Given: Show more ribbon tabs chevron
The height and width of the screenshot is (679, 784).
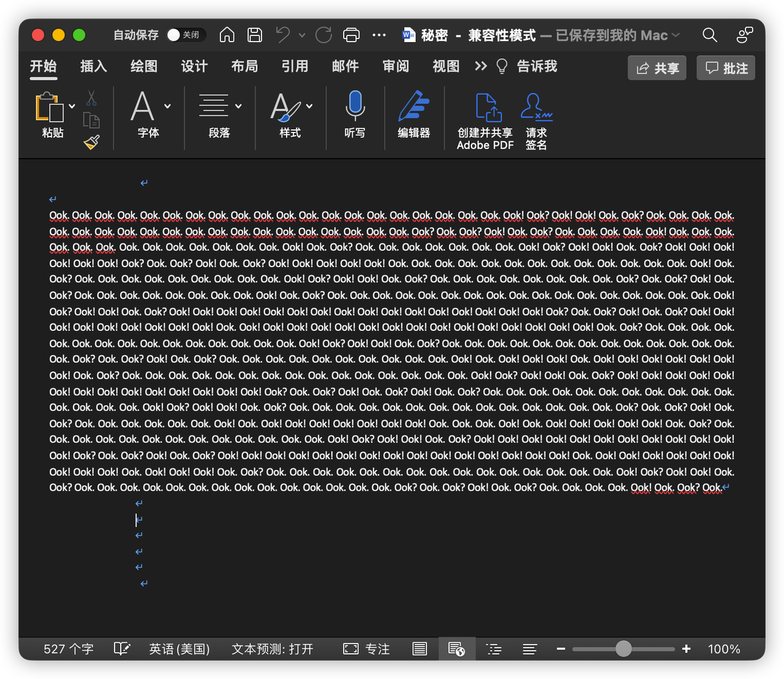Looking at the screenshot, I should (481, 66).
